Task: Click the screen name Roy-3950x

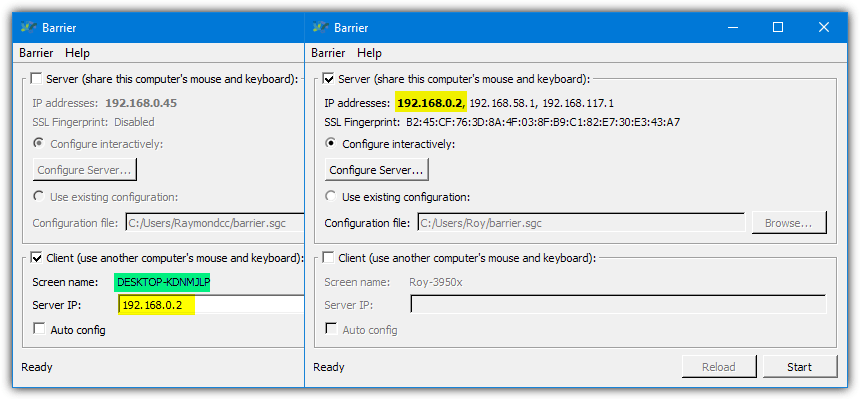Action: 435,282
